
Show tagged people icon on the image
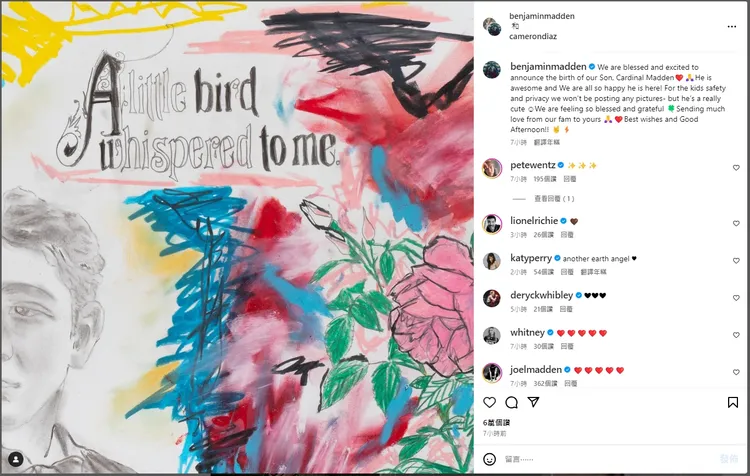point(16,460)
